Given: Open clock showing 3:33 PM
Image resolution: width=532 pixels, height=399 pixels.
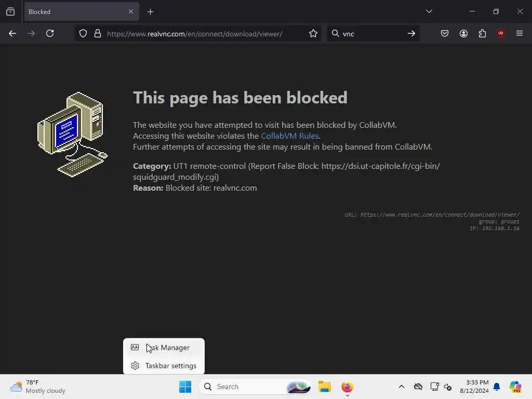Looking at the screenshot, I should coord(474,387).
